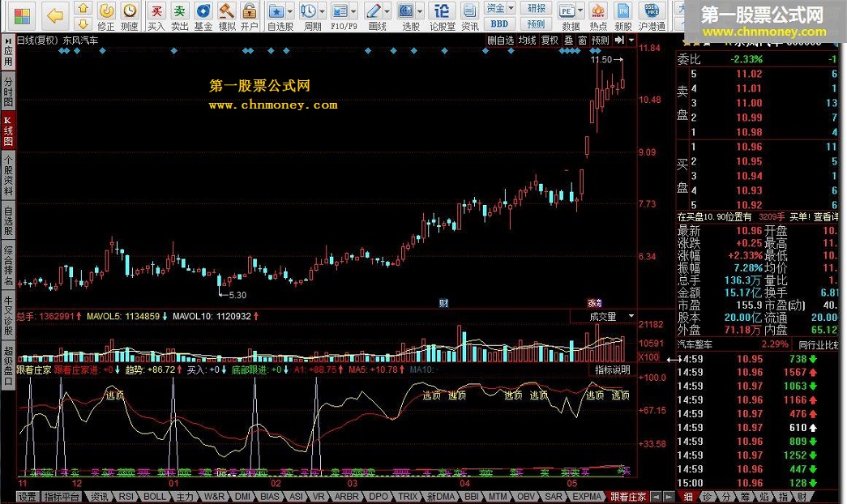
Task: Expand the 画线 drawing dropdown arrow
Action: pyautogui.click(x=387, y=11)
